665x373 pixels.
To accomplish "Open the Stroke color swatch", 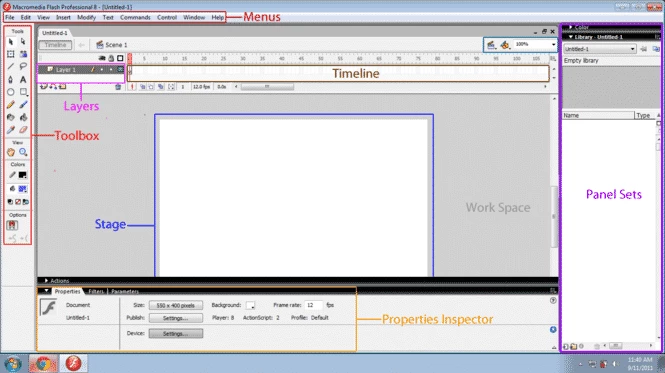I will point(22,175).
